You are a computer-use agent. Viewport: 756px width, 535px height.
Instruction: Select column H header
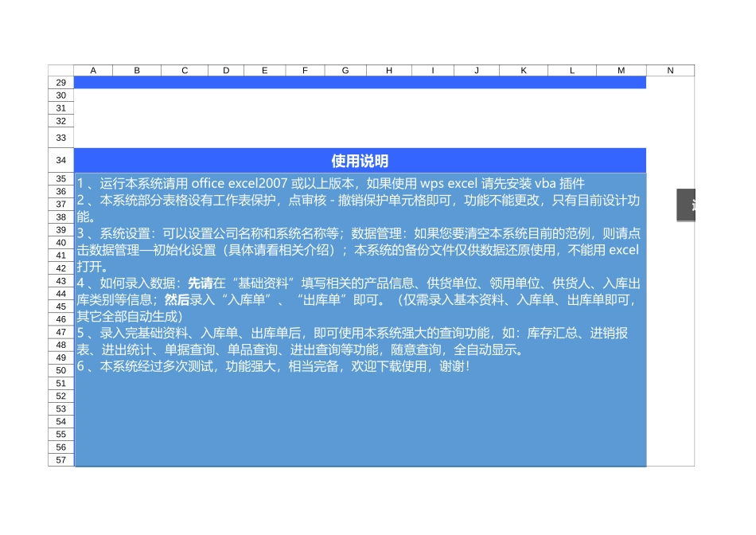389,70
